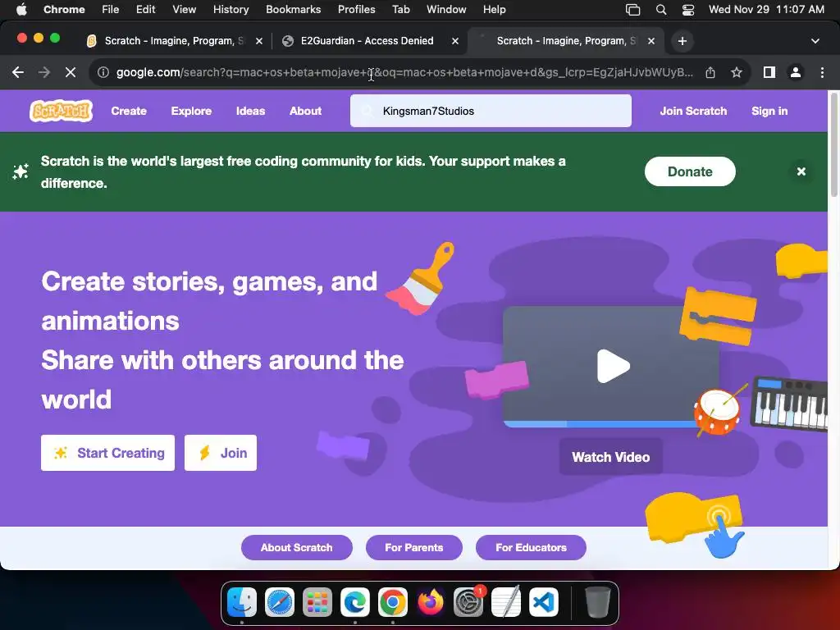Click the Scratch search field with Kingsman7Studios
The image size is (840, 630).
click(491, 111)
